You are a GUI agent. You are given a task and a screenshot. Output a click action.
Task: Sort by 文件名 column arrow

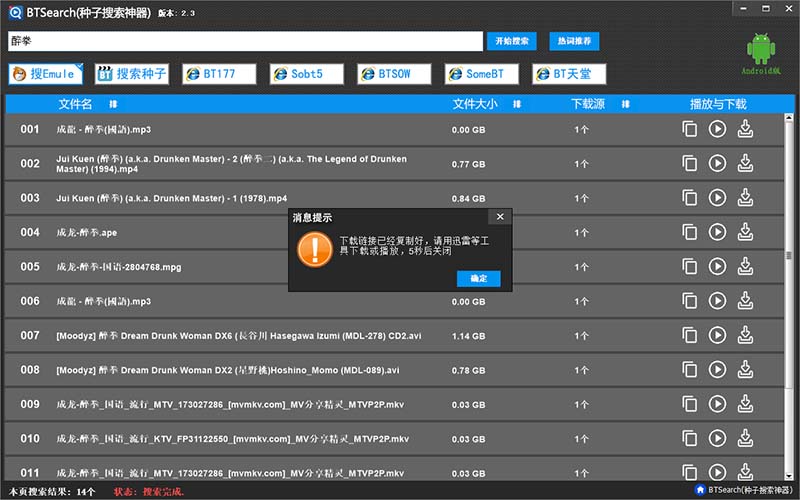(113, 104)
